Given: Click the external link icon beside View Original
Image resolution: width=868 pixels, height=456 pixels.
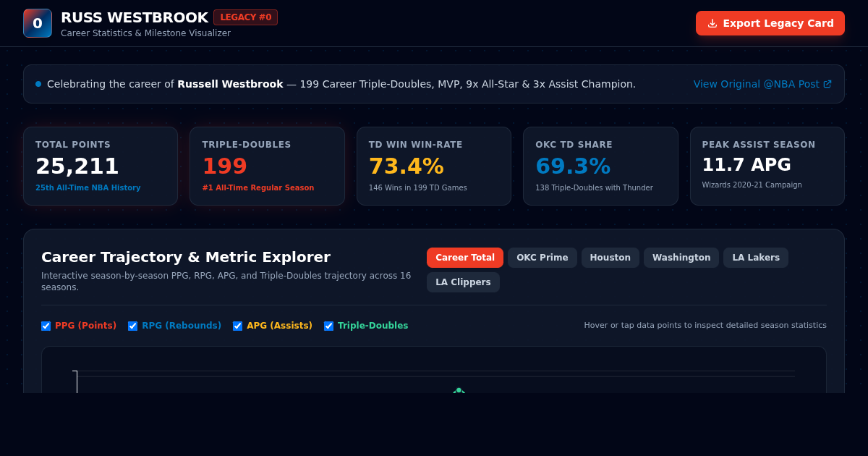Looking at the screenshot, I should pos(827,84).
